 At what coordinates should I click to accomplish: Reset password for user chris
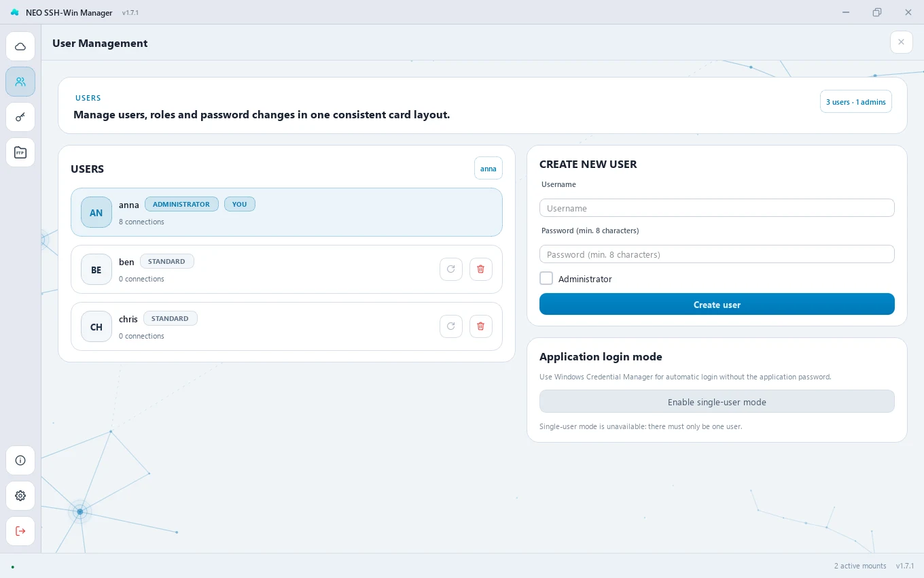pos(451,326)
